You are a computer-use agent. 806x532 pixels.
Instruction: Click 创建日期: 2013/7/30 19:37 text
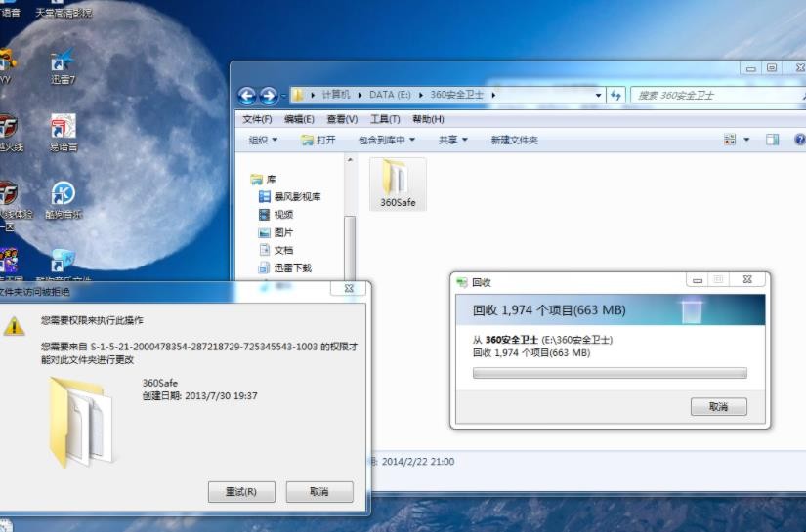tap(199, 396)
